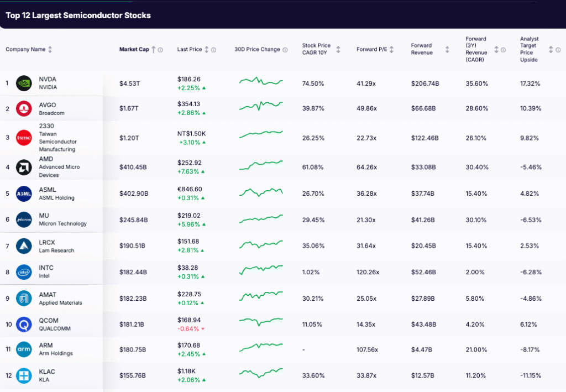Screen dimensions: 566x392
Task: Click the Lam Research logo icon
Action: coord(23,245)
